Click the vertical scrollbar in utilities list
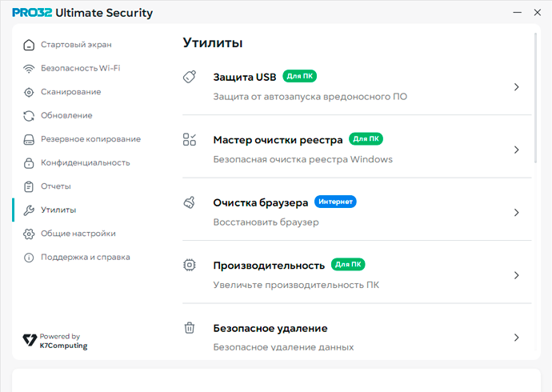The image size is (552, 392). pos(535,72)
